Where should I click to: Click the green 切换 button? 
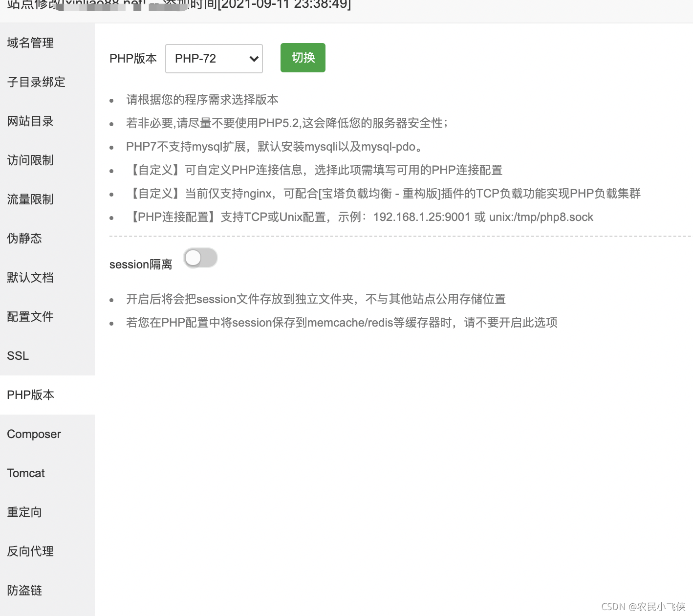point(303,57)
